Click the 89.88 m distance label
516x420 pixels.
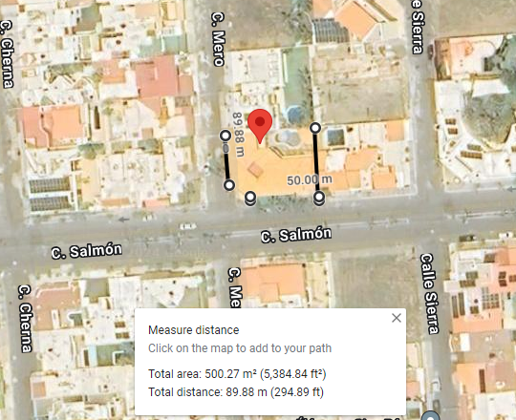[x=239, y=135]
